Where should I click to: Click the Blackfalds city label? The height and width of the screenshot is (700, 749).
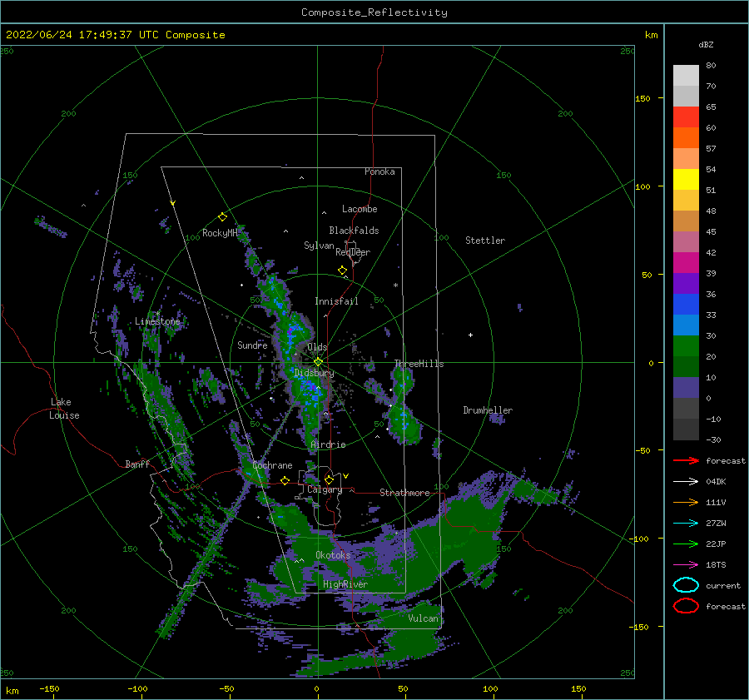[x=354, y=231]
